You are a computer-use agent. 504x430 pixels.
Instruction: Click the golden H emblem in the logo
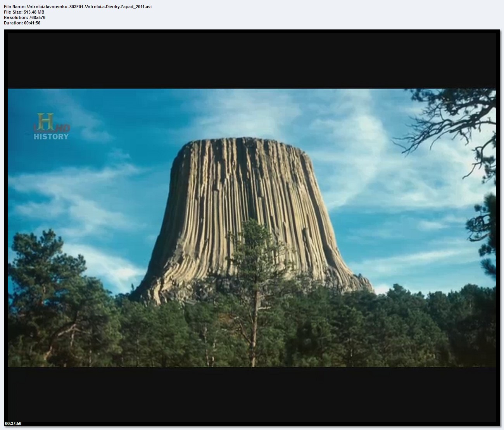coord(45,122)
